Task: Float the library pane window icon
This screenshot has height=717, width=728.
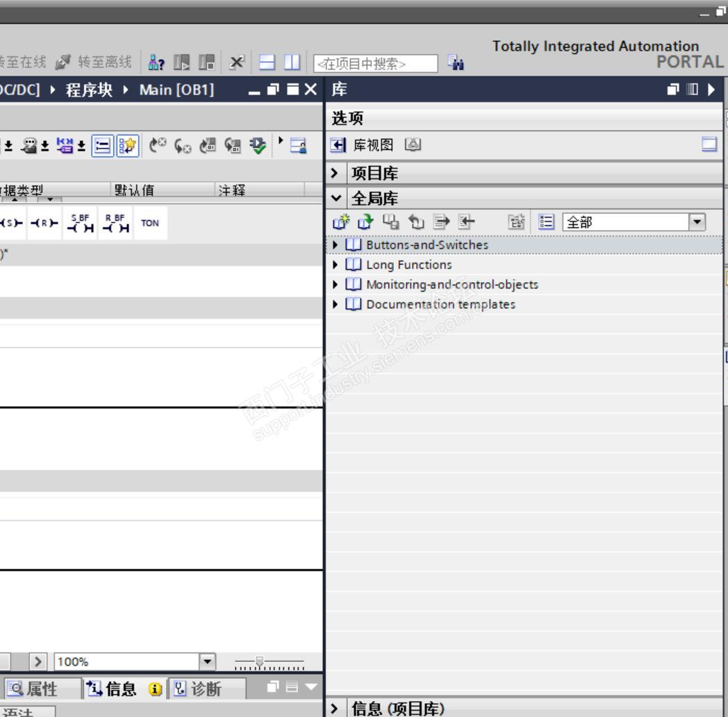Action: coord(672,89)
